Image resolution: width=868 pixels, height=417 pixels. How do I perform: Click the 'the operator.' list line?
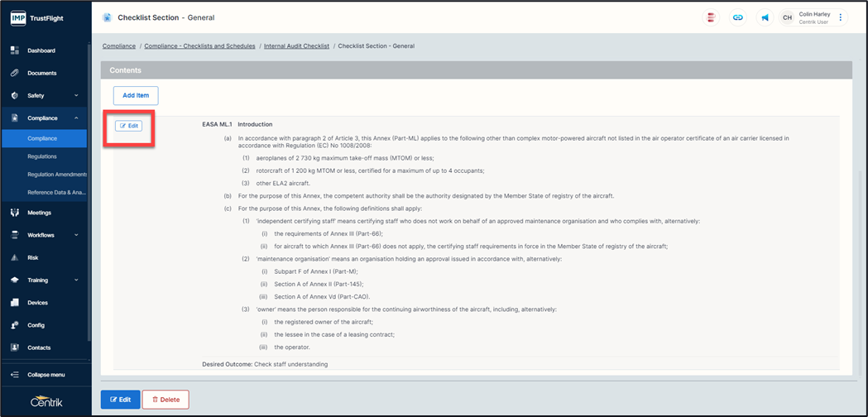(x=292, y=347)
